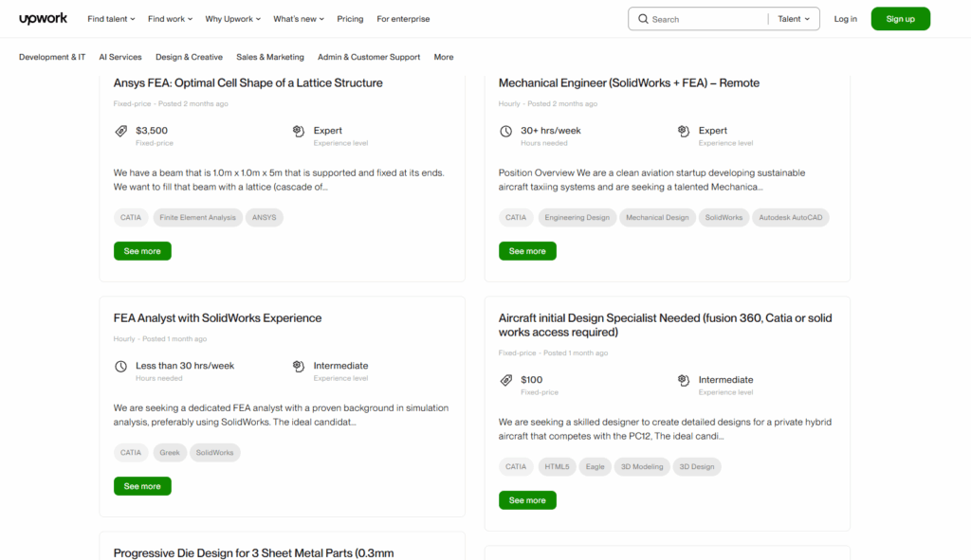Click the search magnifier icon
The height and width of the screenshot is (560, 971).
[643, 18]
